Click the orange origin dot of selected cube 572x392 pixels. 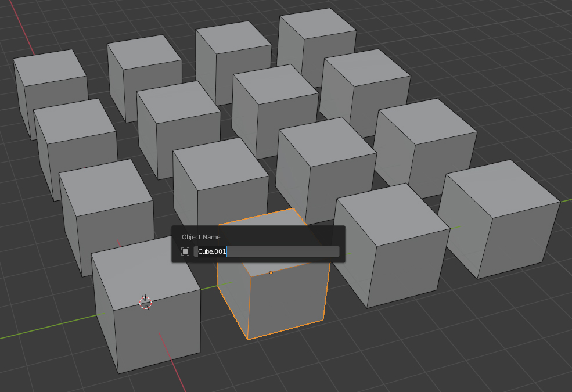(271, 272)
